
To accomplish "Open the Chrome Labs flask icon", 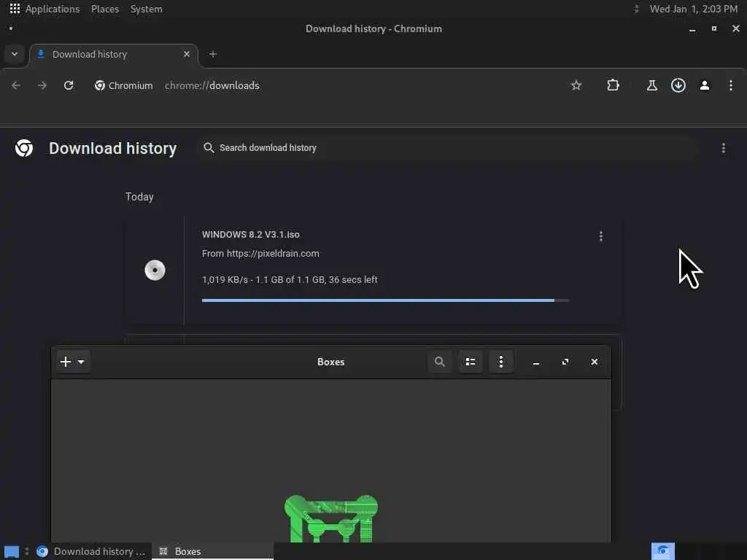I will pyautogui.click(x=651, y=85).
